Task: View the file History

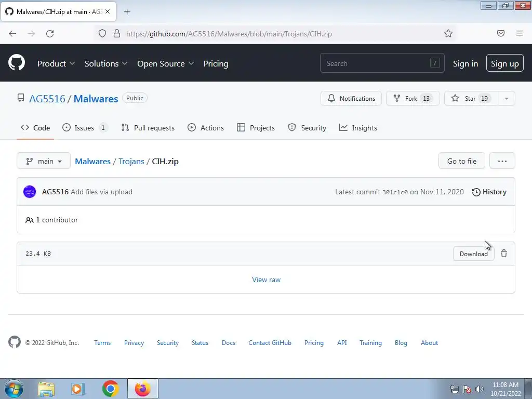Action: (x=489, y=192)
